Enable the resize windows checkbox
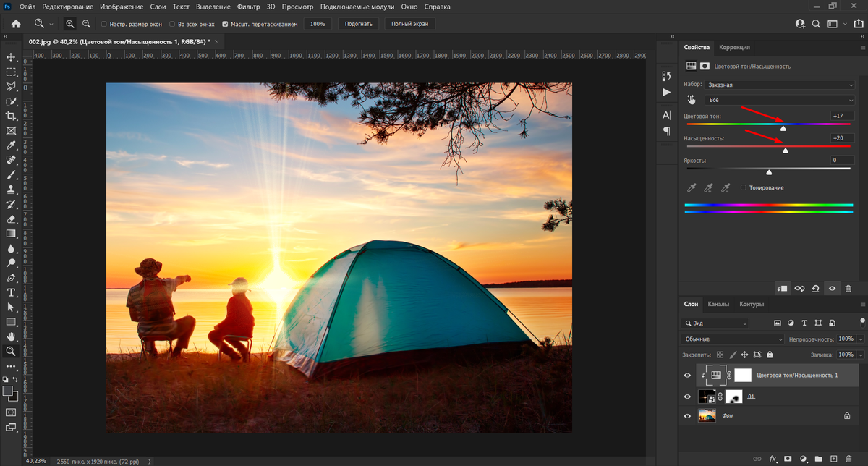 click(x=104, y=24)
